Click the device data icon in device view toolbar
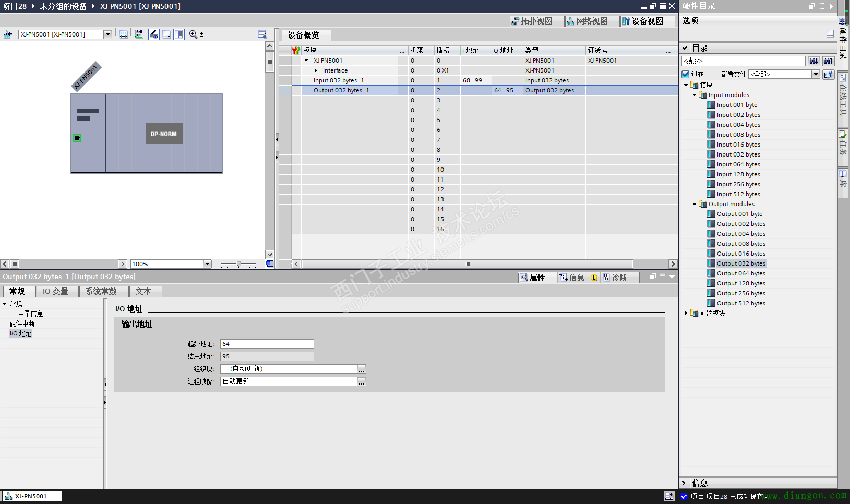This screenshot has height=504, width=850. [x=262, y=34]
